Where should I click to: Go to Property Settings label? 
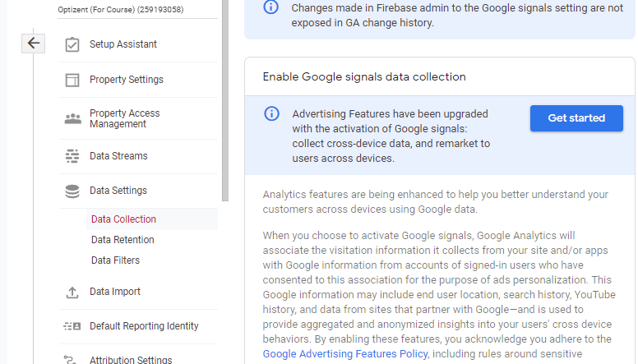pyautogui.click(x=127, y=80)
